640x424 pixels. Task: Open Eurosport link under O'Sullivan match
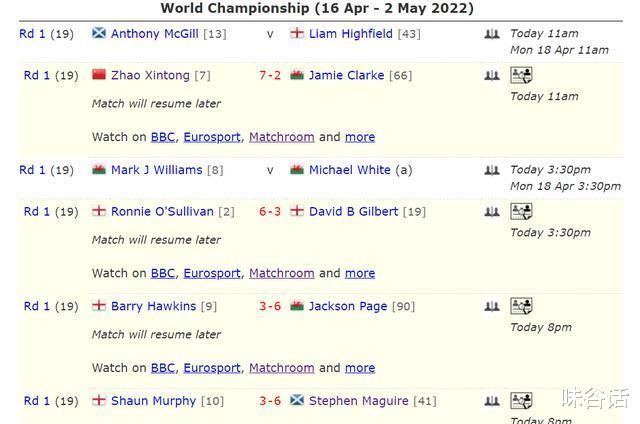[x=212, y=273]
